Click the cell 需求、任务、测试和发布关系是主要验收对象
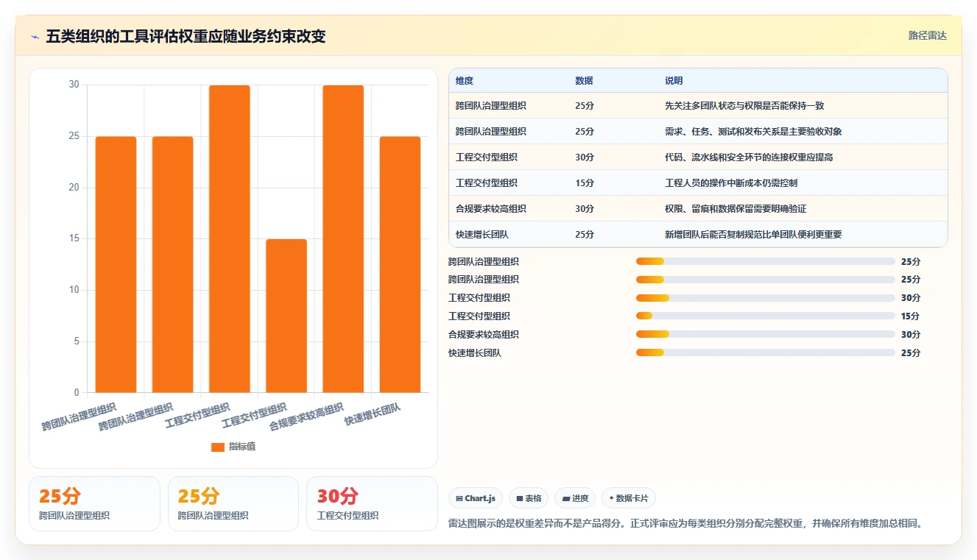977x560 pixels. tap(753, 132)
